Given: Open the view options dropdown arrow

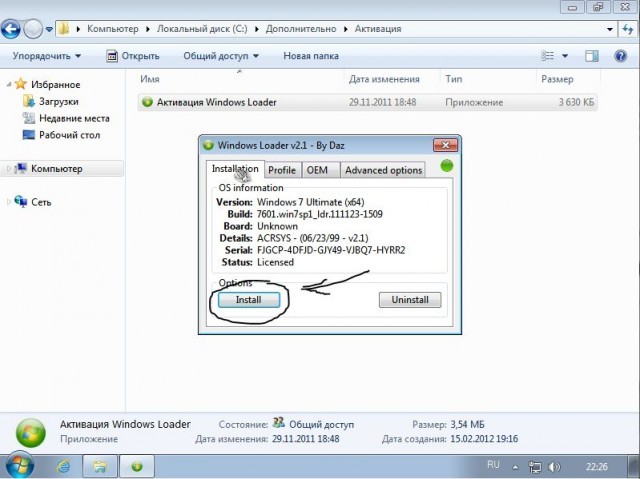Looking at the screenshot, I should 565,56.
